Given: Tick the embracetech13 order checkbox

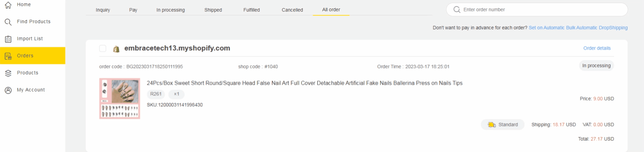Looking at the screenshot, I should pos(103,48).
